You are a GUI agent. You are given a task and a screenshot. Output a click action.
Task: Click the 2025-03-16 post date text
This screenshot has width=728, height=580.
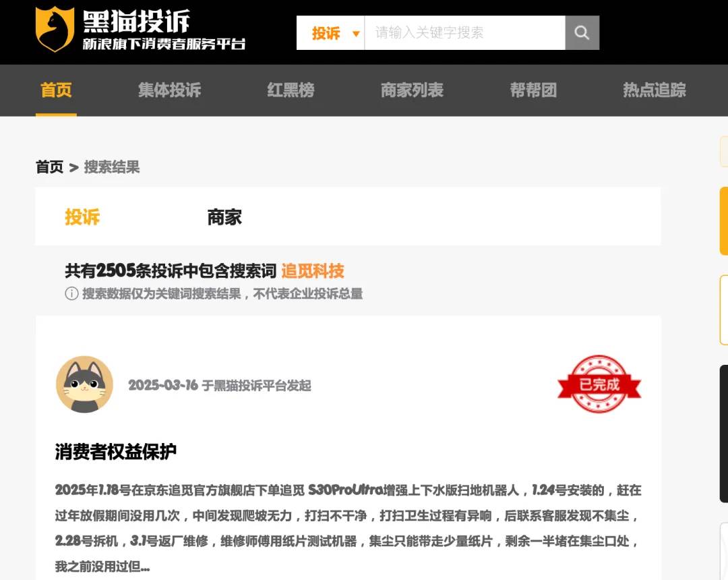163,385
